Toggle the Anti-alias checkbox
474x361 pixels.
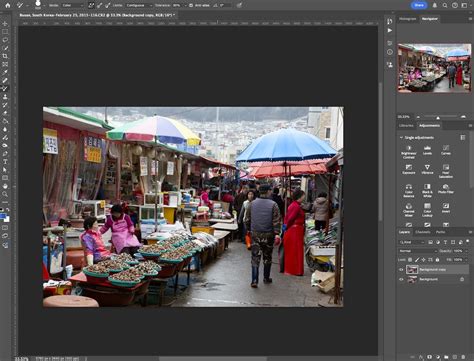coord(191,5)
